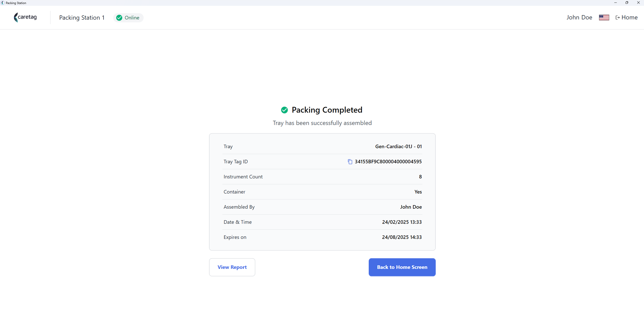The width and height of the screenshot is (644, 317).
Task: Click the Instrument Count value 8
Action: [420, 177]
